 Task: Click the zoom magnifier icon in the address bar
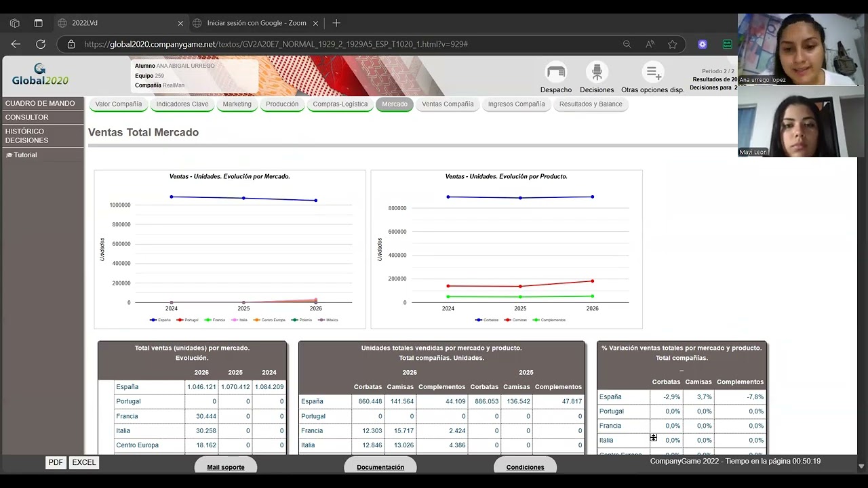627,44
